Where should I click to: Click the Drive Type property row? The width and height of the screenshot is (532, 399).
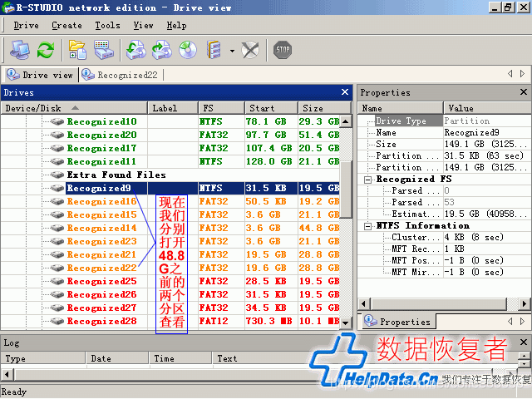point(445,121)
